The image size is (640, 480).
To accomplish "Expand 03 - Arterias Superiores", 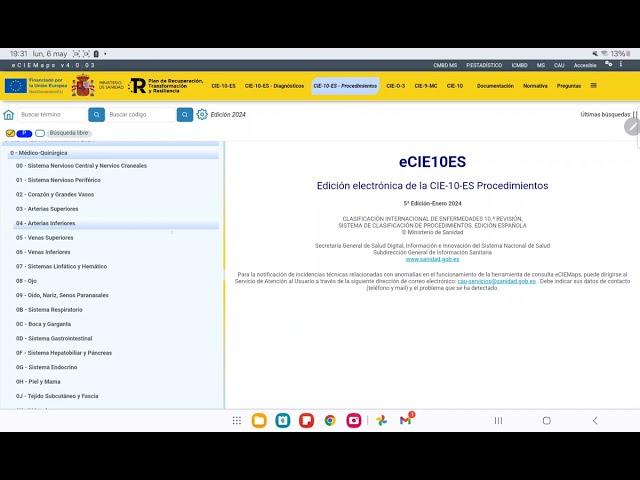I will pos(47,209).
